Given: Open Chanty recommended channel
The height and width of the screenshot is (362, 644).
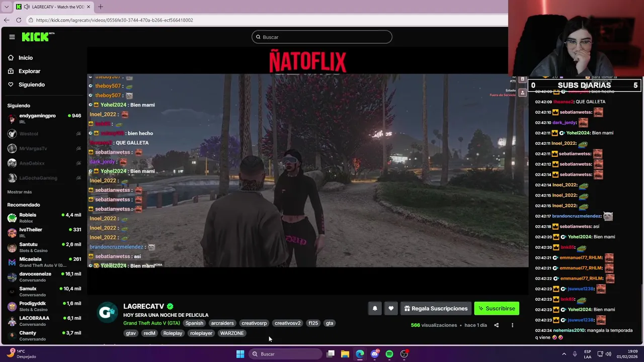Looking at the screenshot, I should 44,336.
